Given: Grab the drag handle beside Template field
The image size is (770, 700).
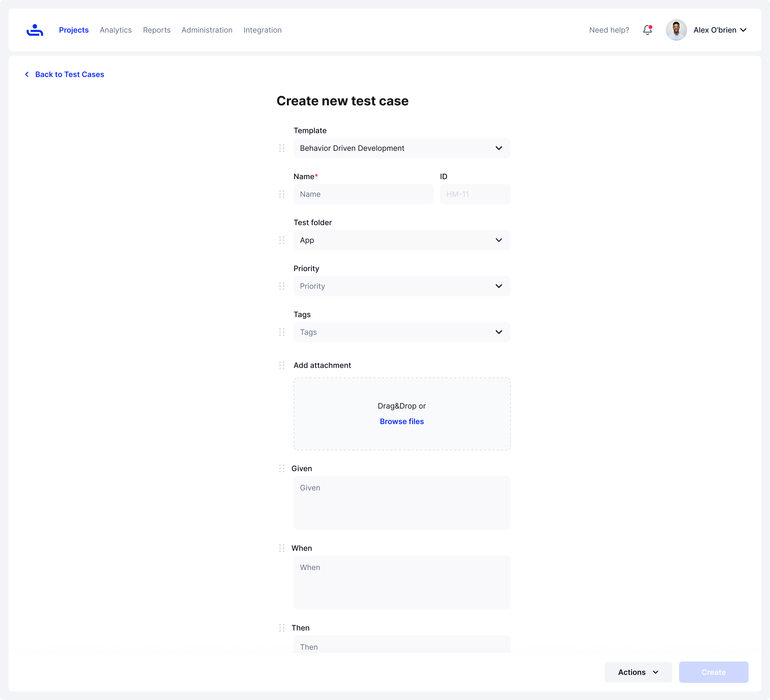Looking at the screenshot, I should (282, 148).
